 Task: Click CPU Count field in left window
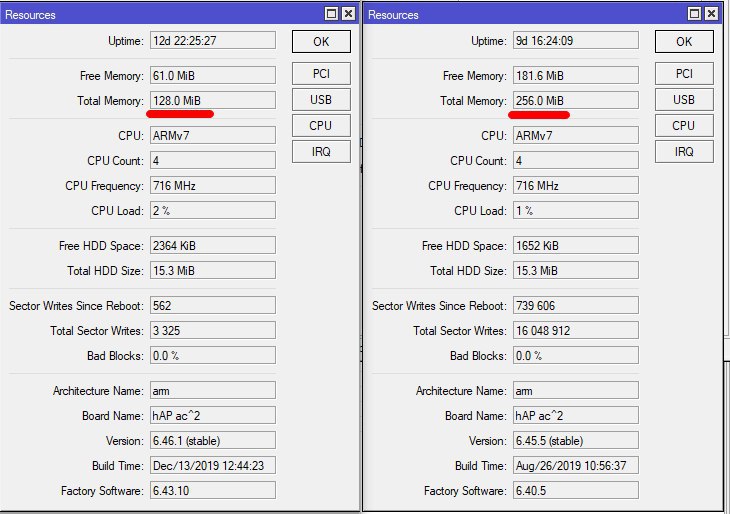213,161
